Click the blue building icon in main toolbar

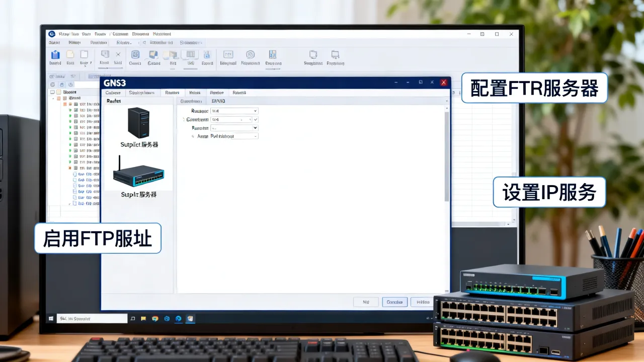(x=273, y=54)
